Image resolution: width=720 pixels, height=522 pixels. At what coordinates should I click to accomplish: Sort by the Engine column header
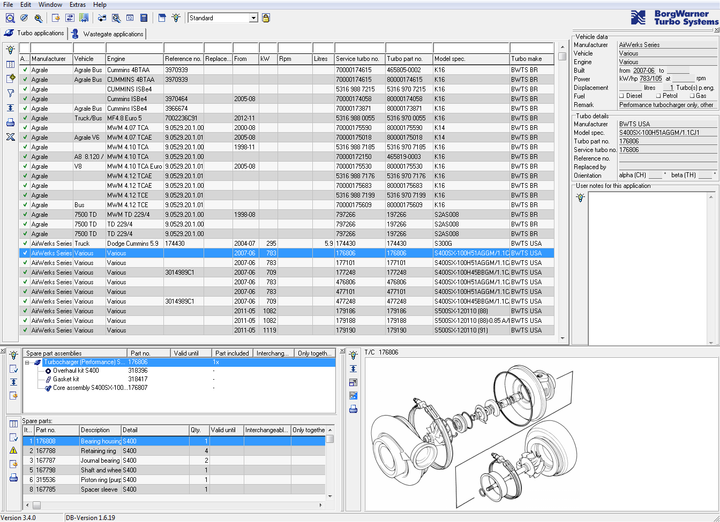point(135,59)
